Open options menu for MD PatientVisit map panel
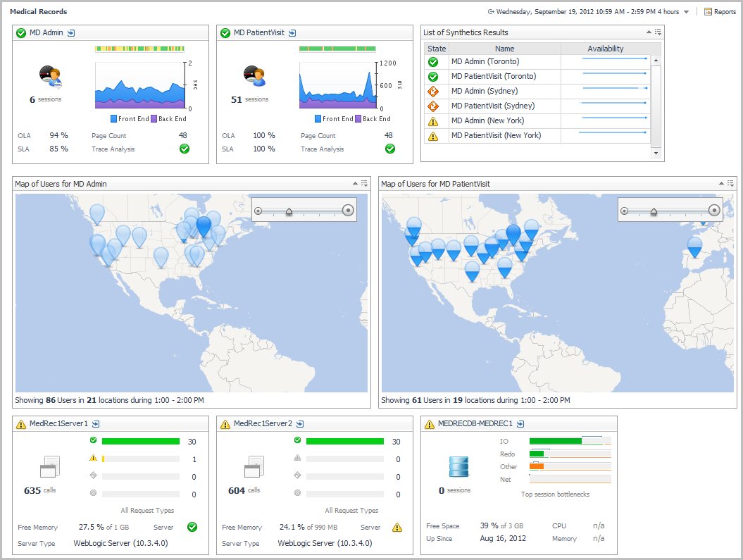 pos(730,184)
